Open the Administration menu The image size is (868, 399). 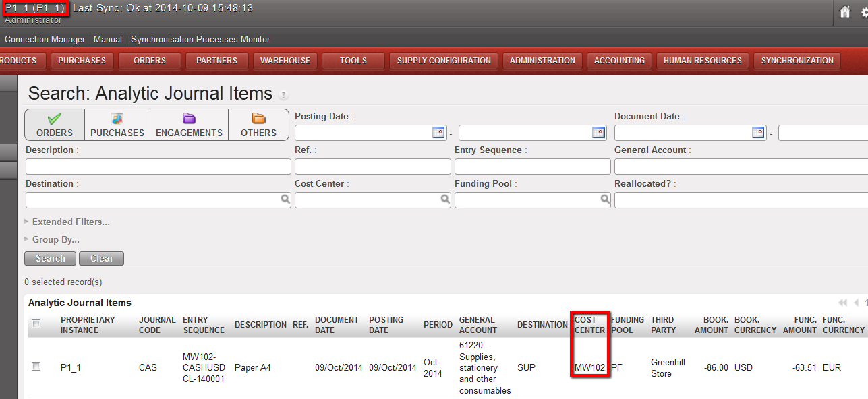(x=542, y=61)
